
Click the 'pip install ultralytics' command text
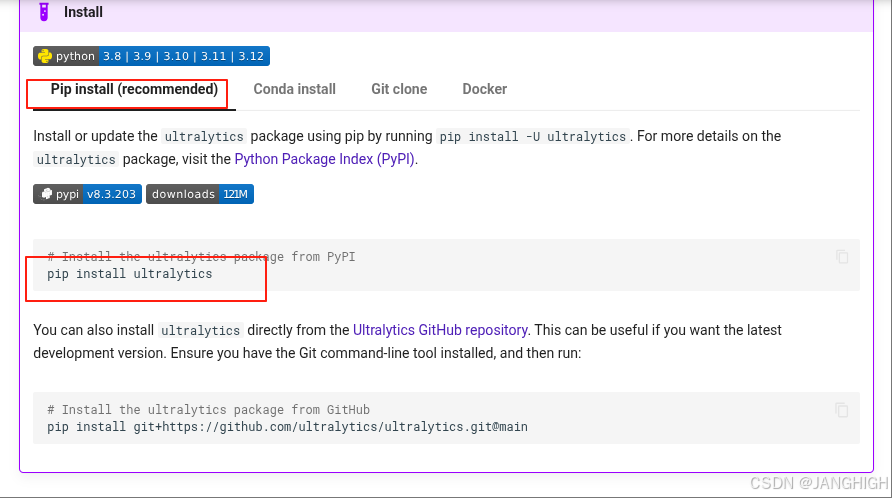point(130,274)
